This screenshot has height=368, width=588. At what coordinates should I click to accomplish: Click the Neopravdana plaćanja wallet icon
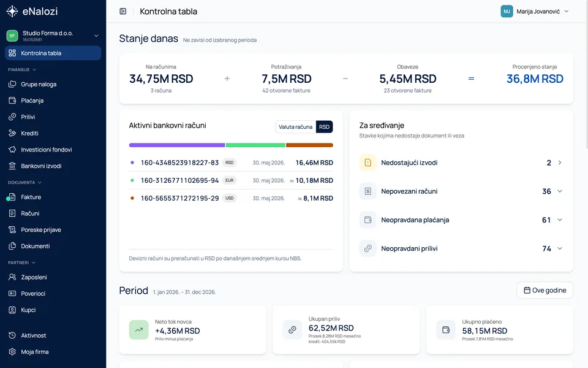(368, 220)
